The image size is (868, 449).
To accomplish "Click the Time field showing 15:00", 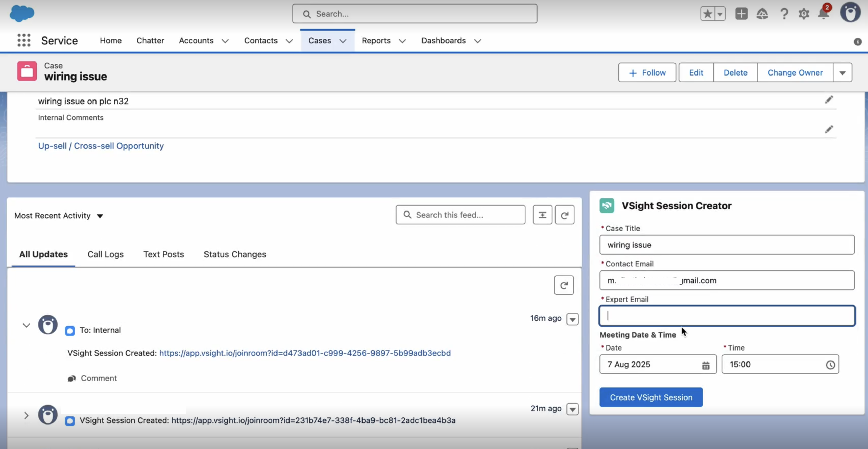I will 780,365.
